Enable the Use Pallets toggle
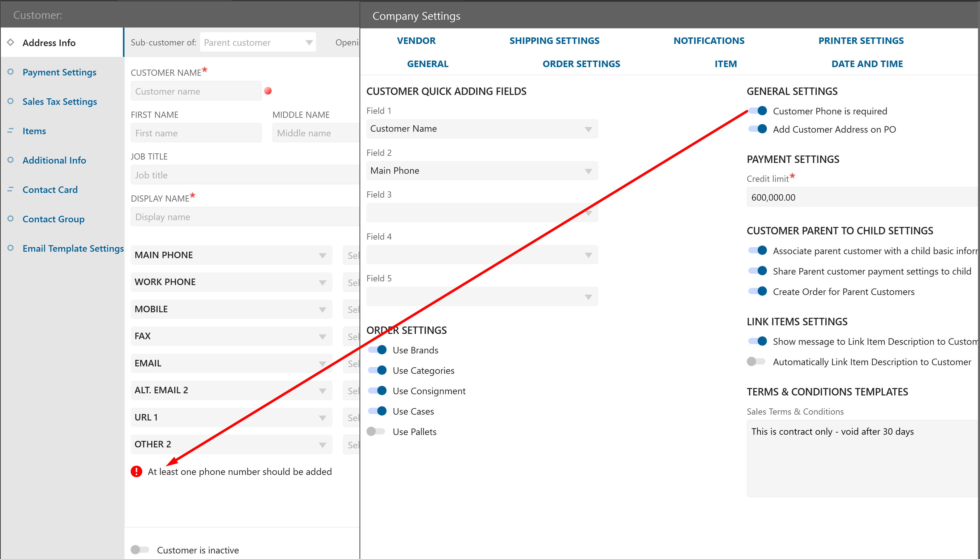Viewport: 980px width, 559px height. pyautogui.click(x=376, y=431)
